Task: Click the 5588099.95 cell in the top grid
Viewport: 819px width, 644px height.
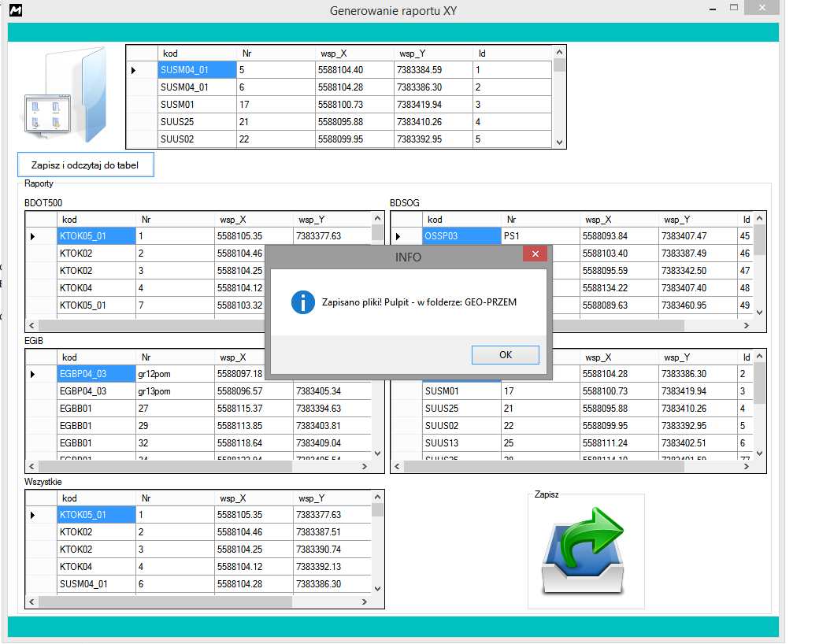Action: click(x=354, y=139)
